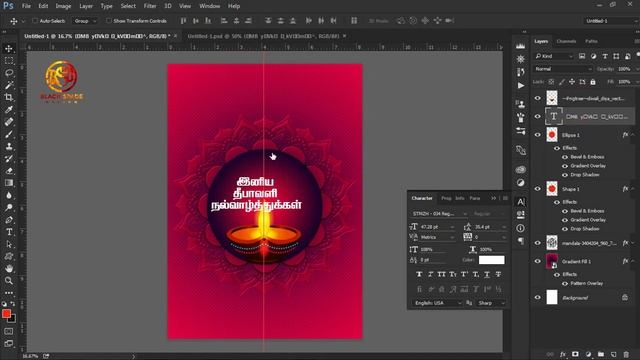Filter layers by type layers icon

tap(605, 56)
